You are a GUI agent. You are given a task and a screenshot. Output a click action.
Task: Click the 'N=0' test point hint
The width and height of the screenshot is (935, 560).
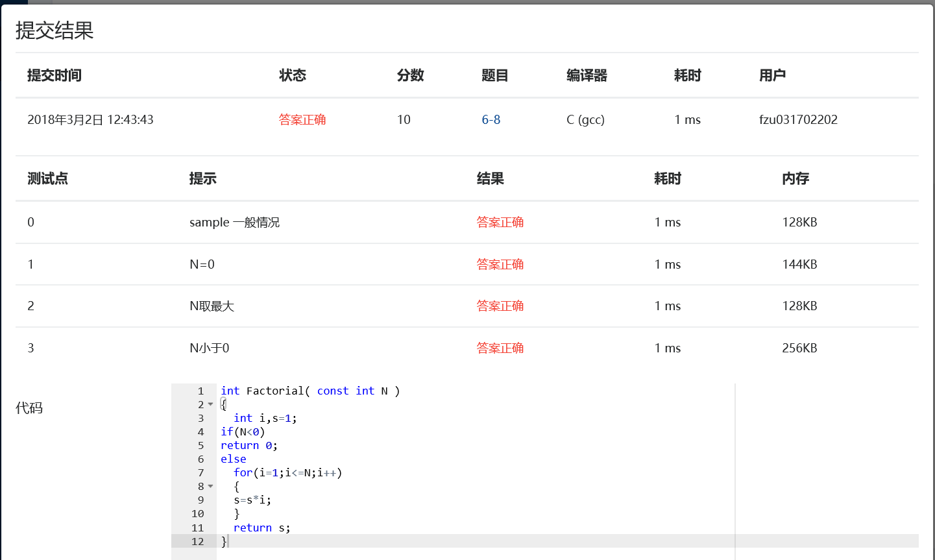point(202,265)
